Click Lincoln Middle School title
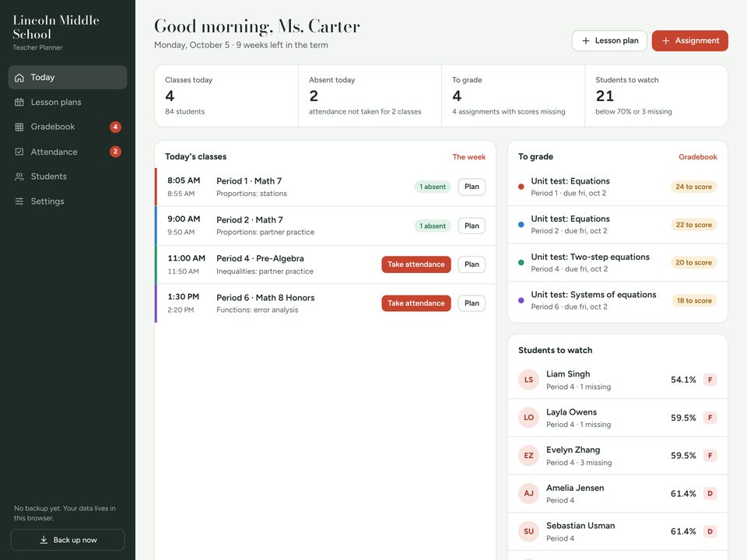Viewport: 747px width, 560px height. click(x=56, y=27)
